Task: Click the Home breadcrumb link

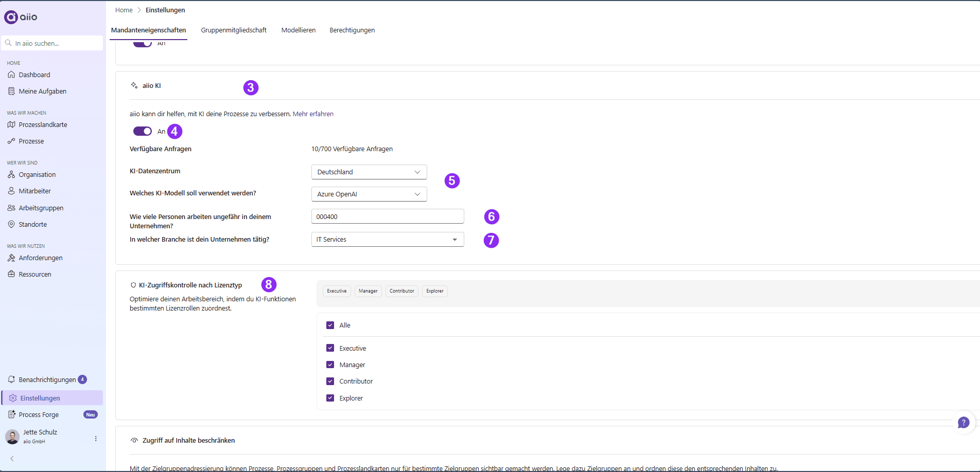Action: 124,10
